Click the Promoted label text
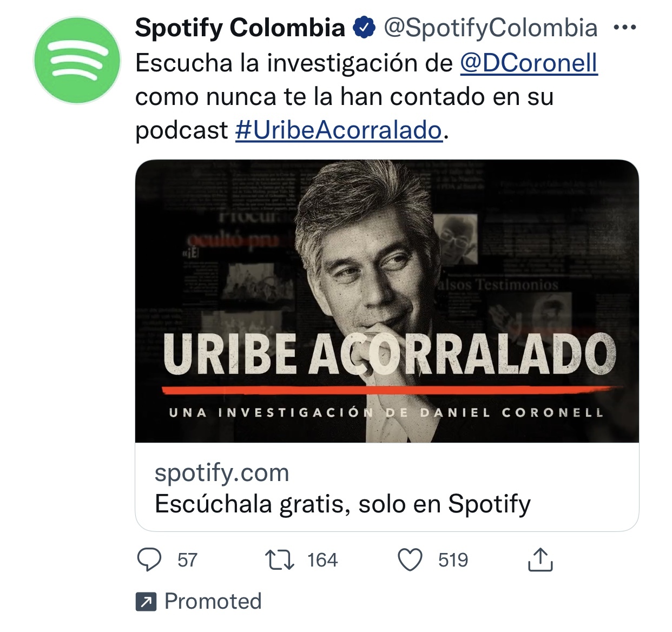 tap(213, 602)
